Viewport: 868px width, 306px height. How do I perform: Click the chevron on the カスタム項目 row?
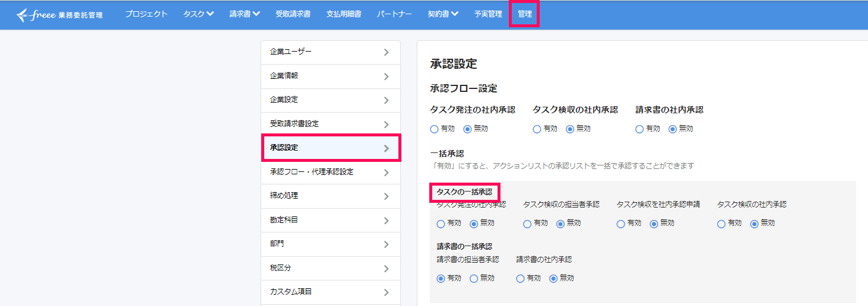coord(387,292)
